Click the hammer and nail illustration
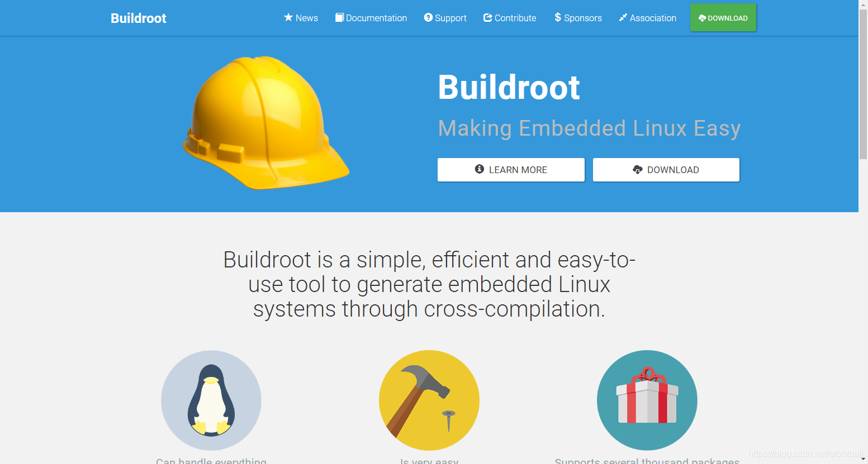This screenshot has width=868, height=464. 429,400
